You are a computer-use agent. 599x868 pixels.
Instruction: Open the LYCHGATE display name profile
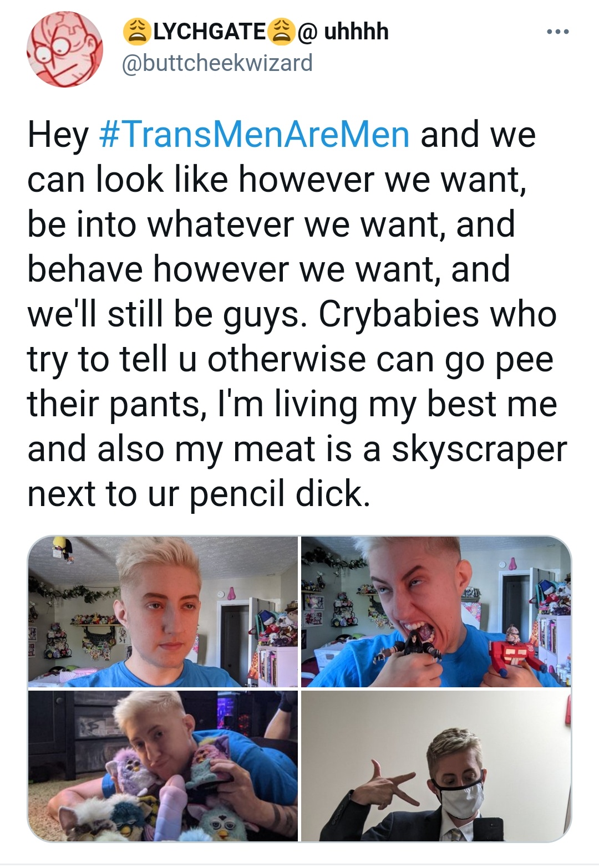pyautogui.click(x=208, y=32)
